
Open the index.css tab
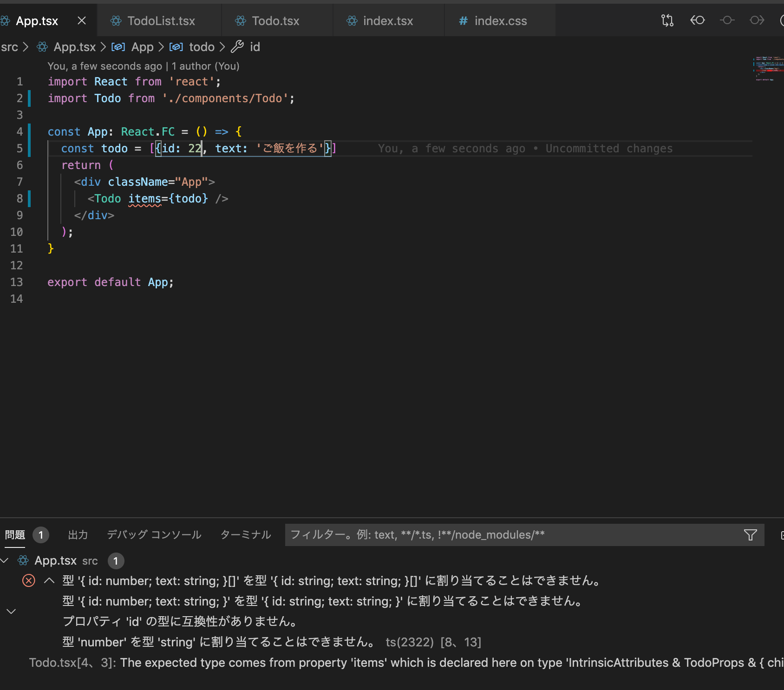click(500, 20)
